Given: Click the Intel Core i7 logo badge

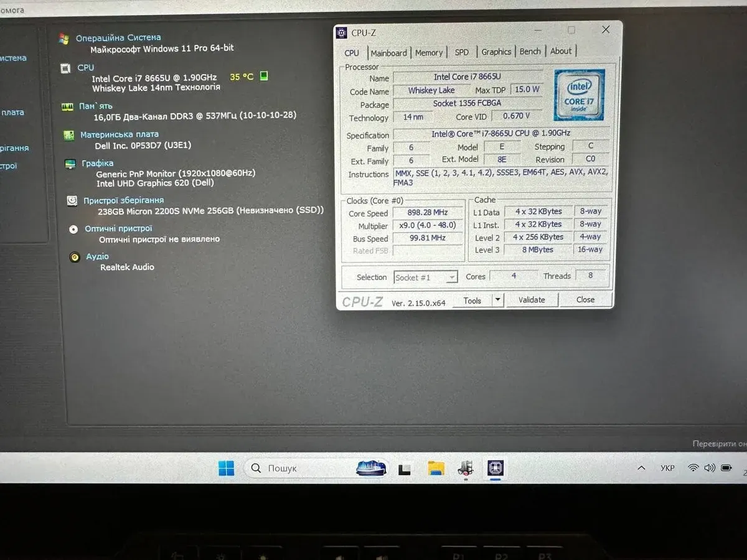Looking at the screenshot, I should tap(579, 95).
